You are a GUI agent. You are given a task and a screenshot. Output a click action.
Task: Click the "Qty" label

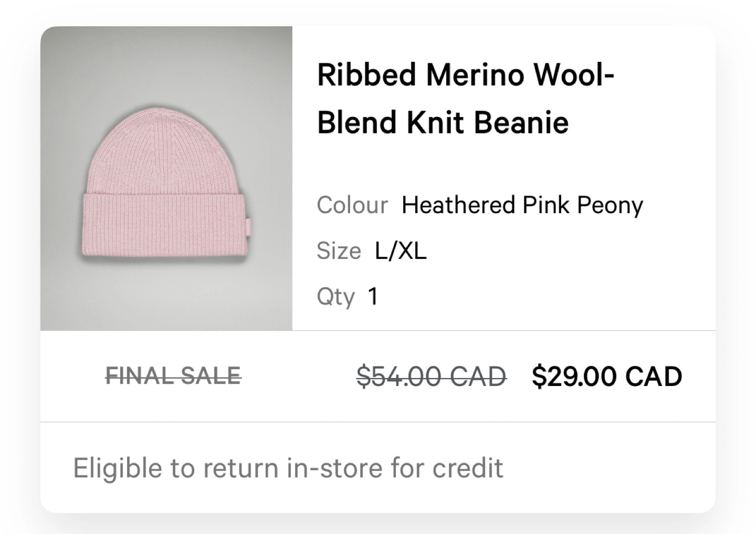335,297
